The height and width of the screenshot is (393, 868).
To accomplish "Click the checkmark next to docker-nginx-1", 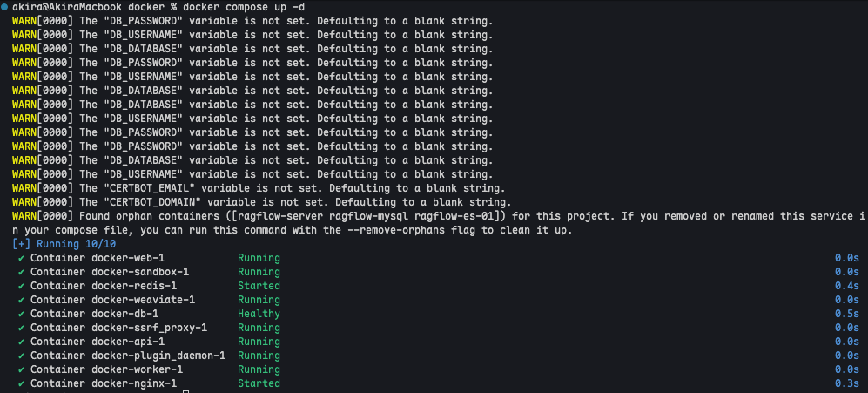I will (x=21, y=383).
